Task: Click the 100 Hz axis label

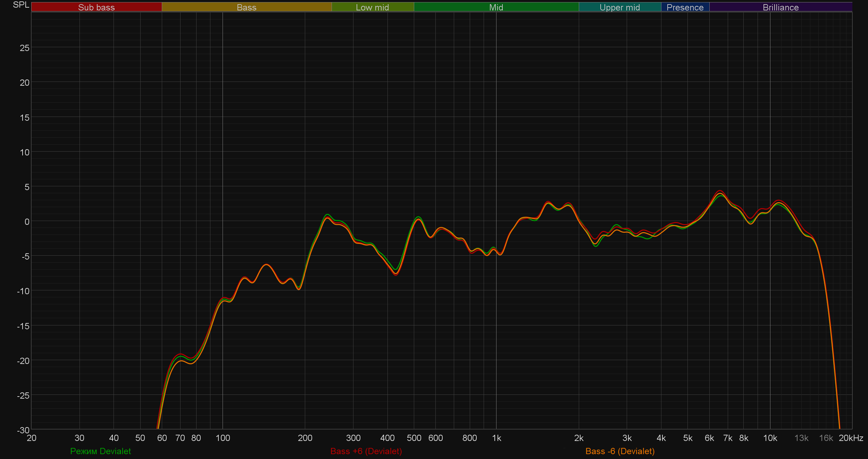Action: [223, 438]
